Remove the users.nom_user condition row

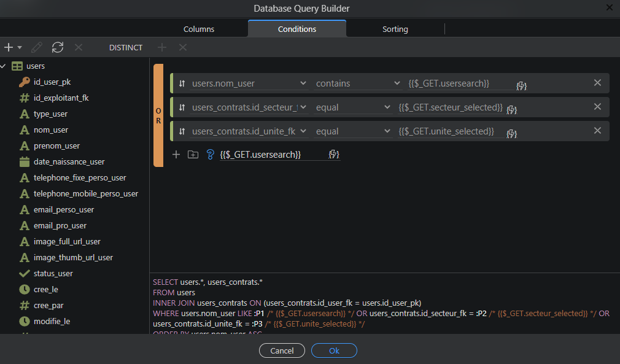(597, 83)
